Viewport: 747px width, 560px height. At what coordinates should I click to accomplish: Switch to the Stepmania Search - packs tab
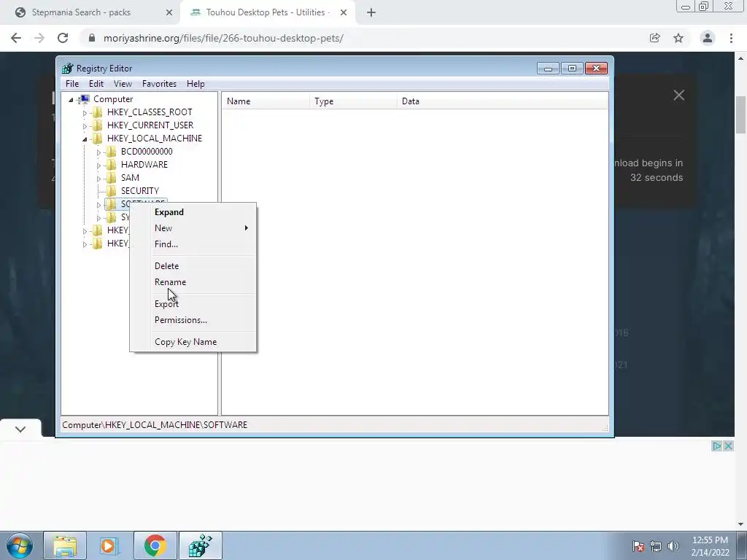(81, 12)
